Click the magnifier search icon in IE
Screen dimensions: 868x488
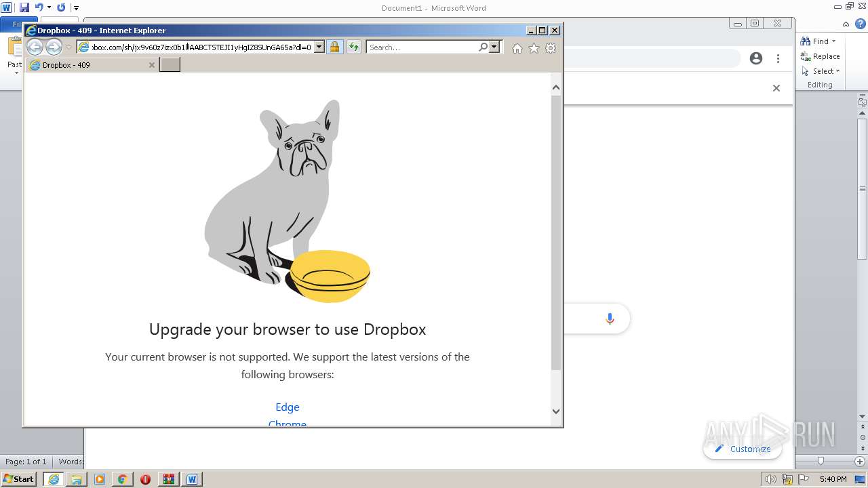click(x=483, y=47)
